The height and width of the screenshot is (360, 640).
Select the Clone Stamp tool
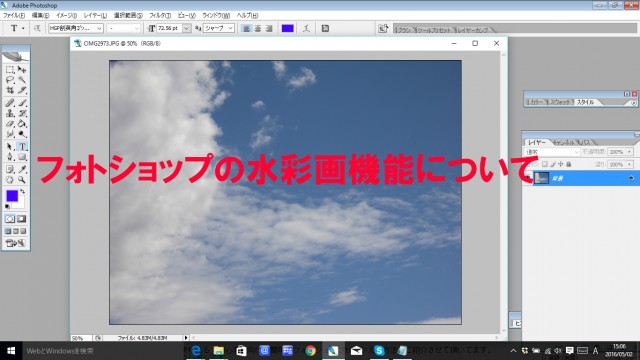(x=10, y=113)
